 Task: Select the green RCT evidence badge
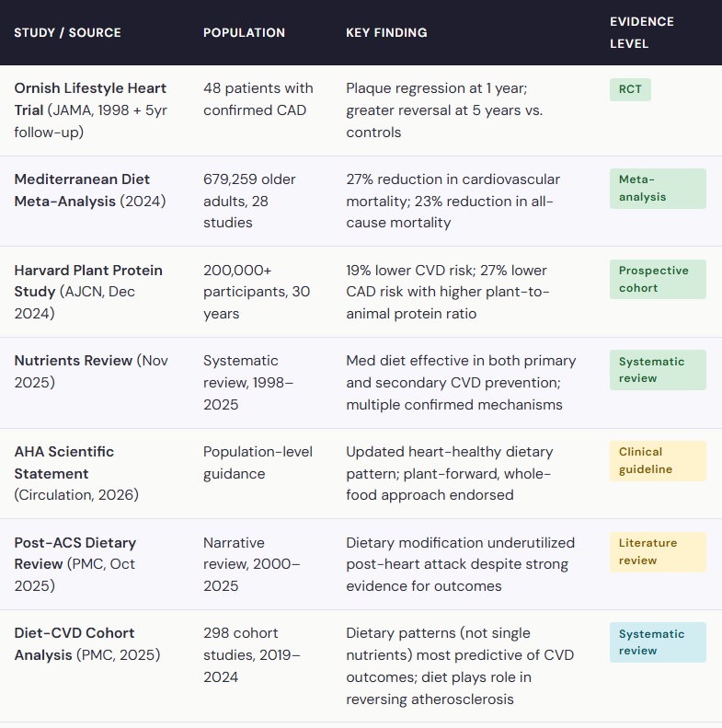(630, 89)
